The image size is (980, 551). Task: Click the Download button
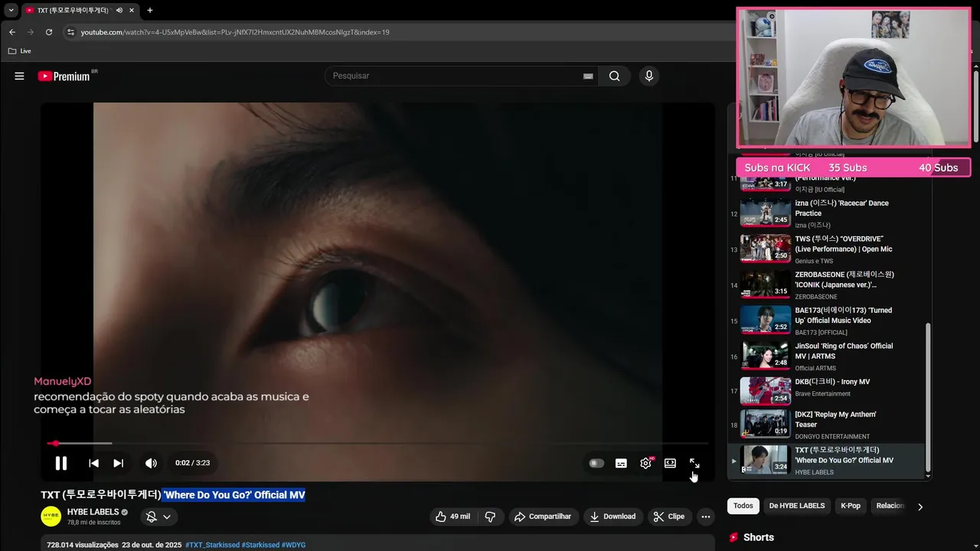(612, 517)
